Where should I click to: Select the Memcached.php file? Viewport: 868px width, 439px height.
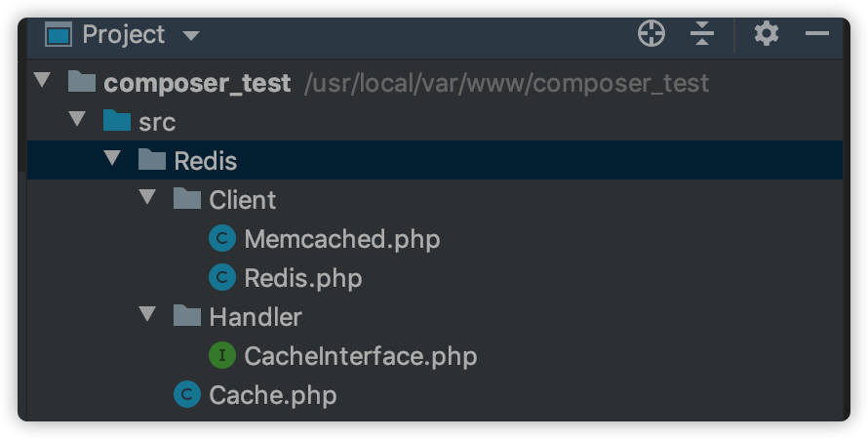[341, 239]
